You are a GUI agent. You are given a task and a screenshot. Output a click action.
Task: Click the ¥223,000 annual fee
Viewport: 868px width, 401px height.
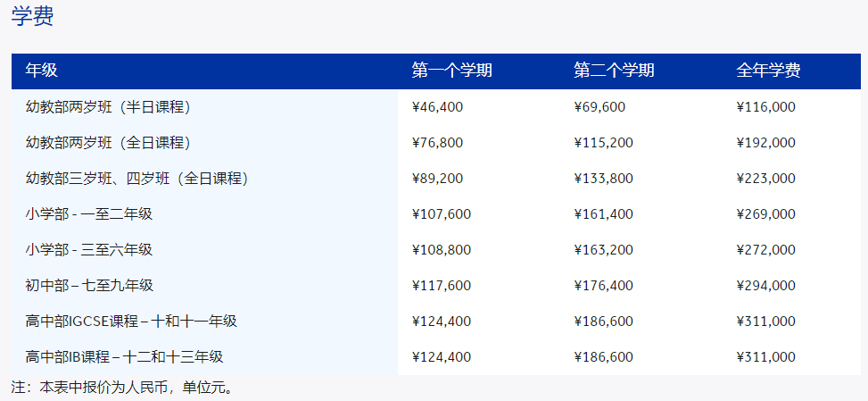tap(765, 179)
